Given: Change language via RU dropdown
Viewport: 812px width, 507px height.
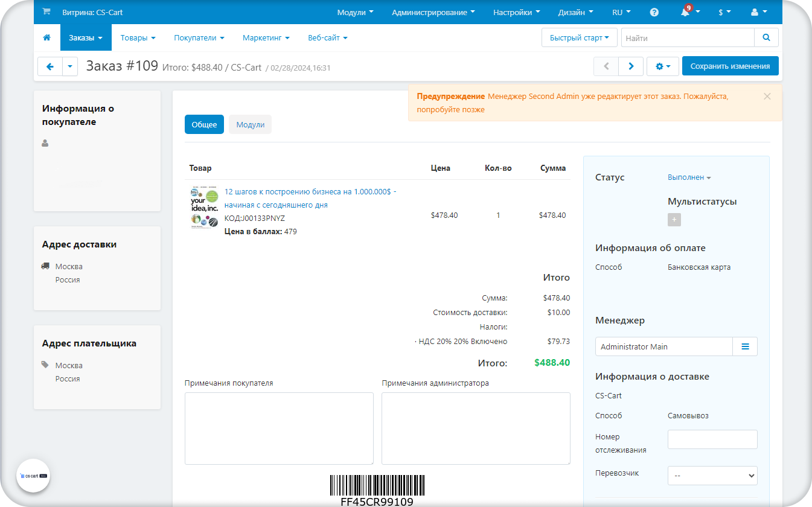Looking at the screenshot, I should pos(621,12).
